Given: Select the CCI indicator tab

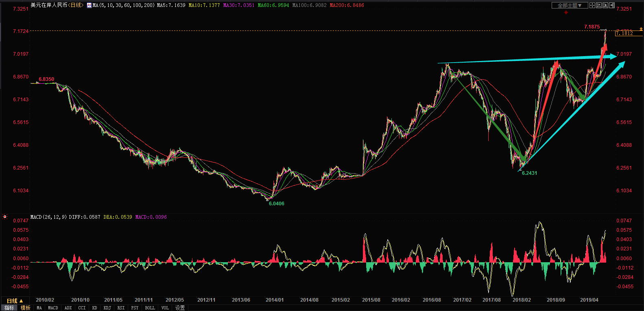Looking at the screenshot, I should [x=82, y=308].
